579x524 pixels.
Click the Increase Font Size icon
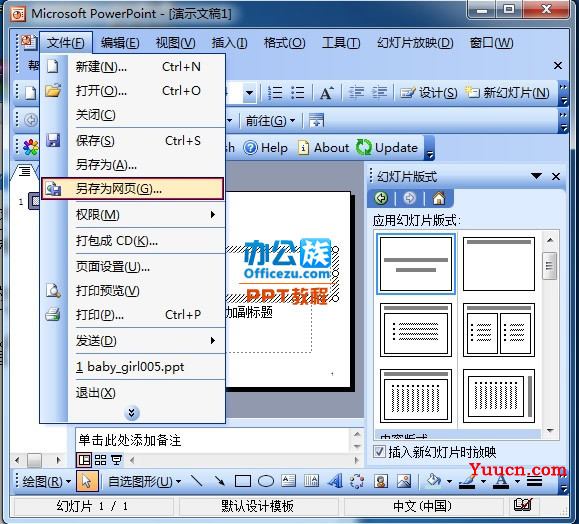tap(326, 93)
